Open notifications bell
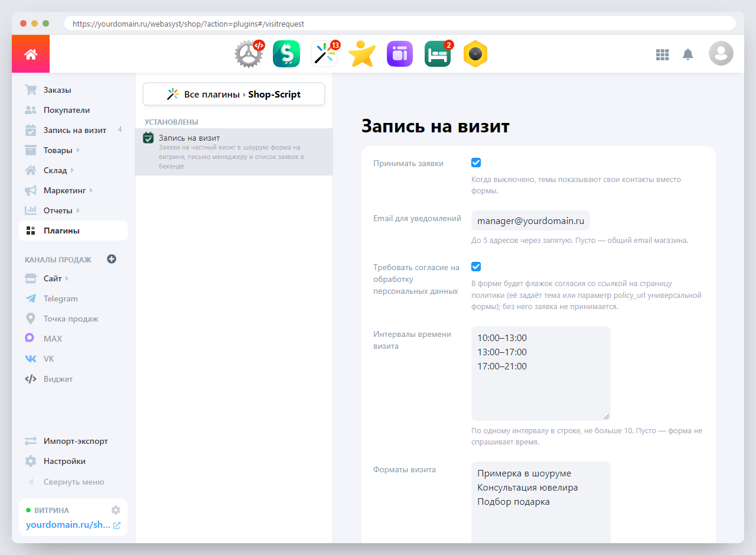756x555 pixels. click(687, 54)
